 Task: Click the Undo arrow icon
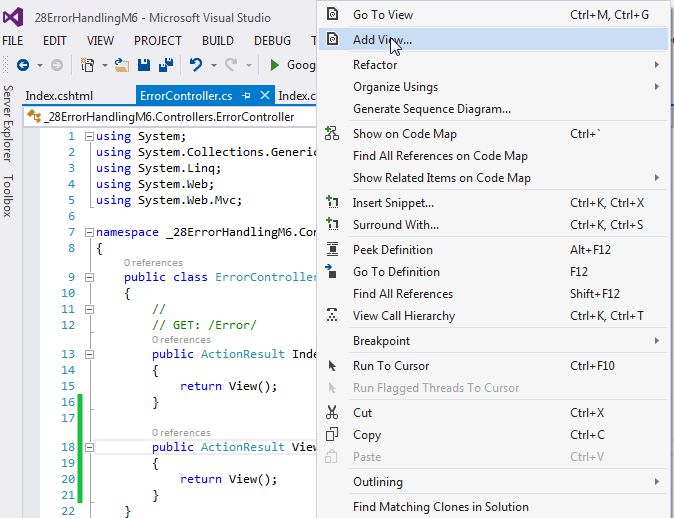196,65
